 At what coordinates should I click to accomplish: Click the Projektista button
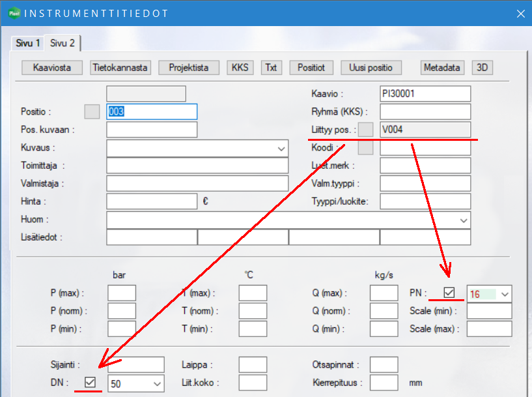[189, 68]
